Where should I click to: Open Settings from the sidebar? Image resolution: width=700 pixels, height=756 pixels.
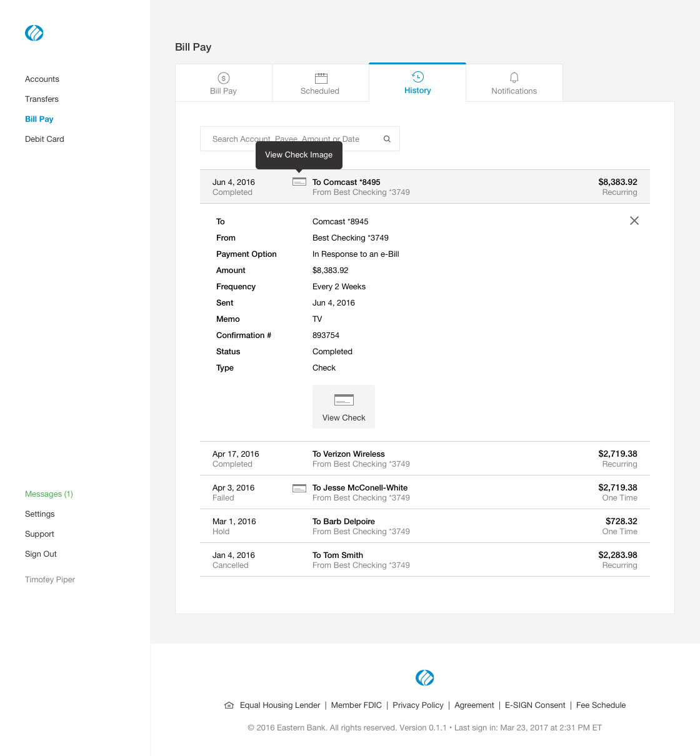pos(40,514)
